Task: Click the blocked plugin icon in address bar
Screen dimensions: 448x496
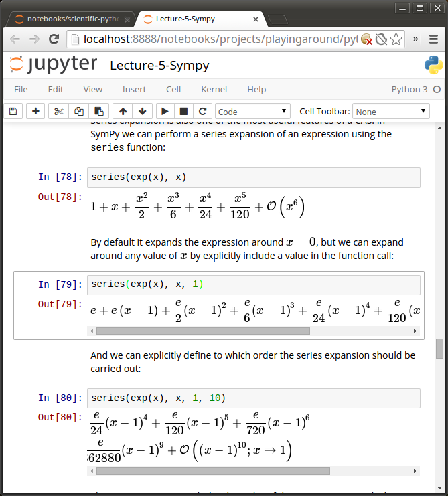Action: 381,39
